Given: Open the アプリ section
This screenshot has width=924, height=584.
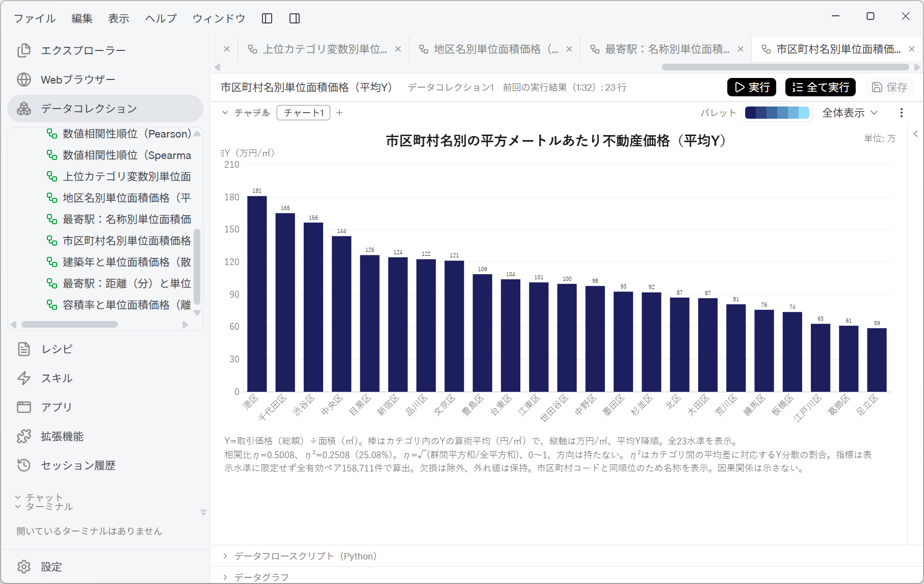Looking at the screenshot, I should (x=105, y=407).
